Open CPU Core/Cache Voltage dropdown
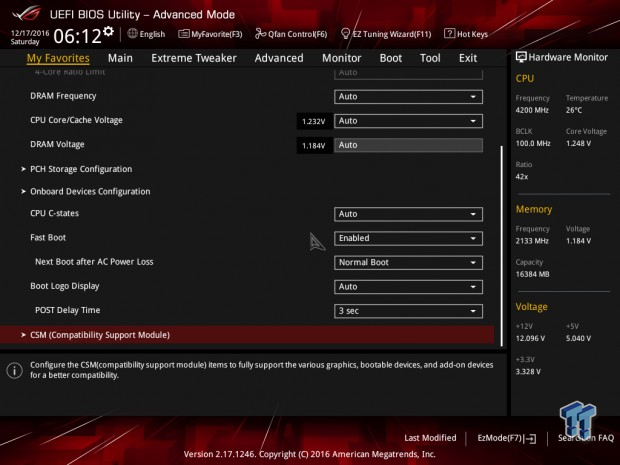Screen dimensions: 620x465 coord(408,121)
